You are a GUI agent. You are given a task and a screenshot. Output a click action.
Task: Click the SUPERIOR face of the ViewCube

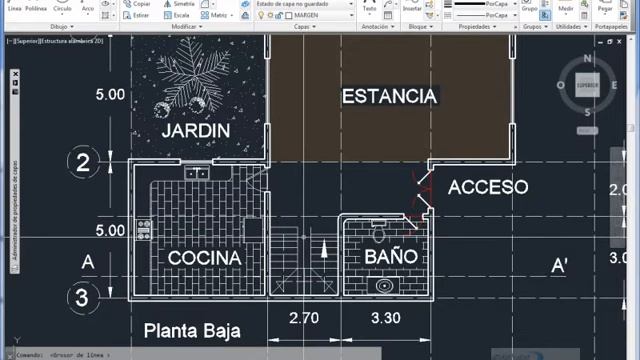click(x=587, y=85)
